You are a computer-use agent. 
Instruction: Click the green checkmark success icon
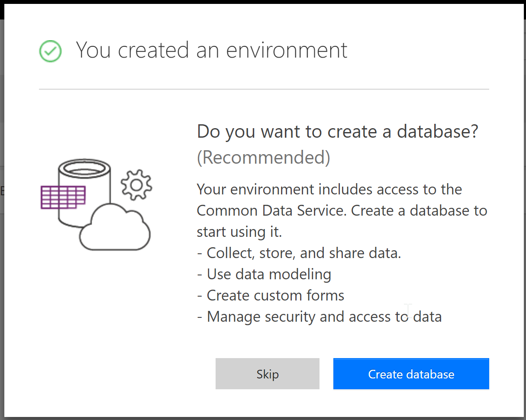click(x=50, y=51)
